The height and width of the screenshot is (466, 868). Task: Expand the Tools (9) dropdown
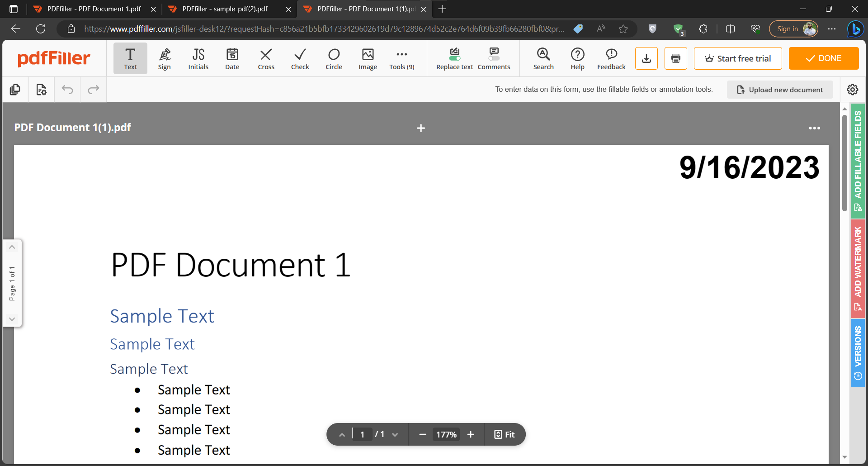click(x=401, y=58)
